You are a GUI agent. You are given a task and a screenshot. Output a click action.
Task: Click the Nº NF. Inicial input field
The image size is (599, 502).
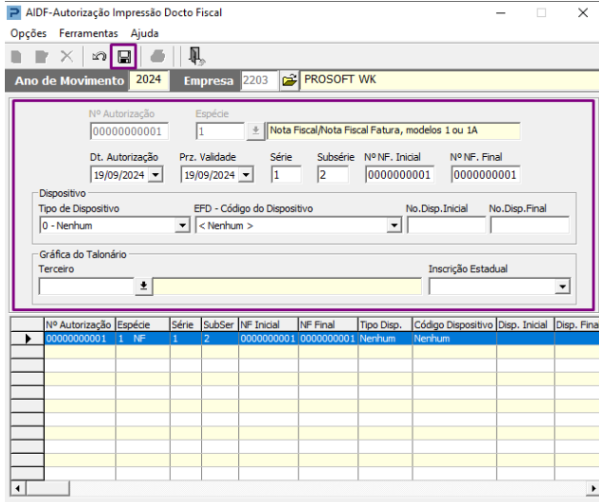(400, 175)
